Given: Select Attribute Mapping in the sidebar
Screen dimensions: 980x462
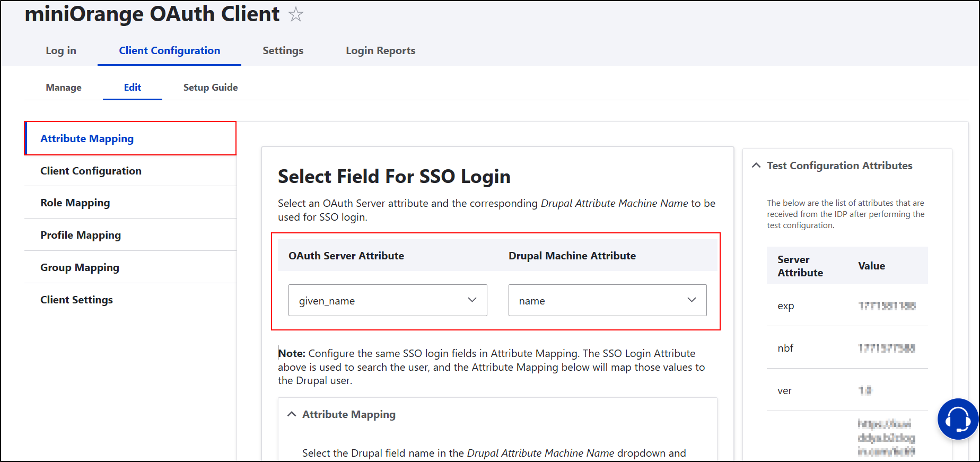Looking at the screenshot, I should click(x=130, y=138).
